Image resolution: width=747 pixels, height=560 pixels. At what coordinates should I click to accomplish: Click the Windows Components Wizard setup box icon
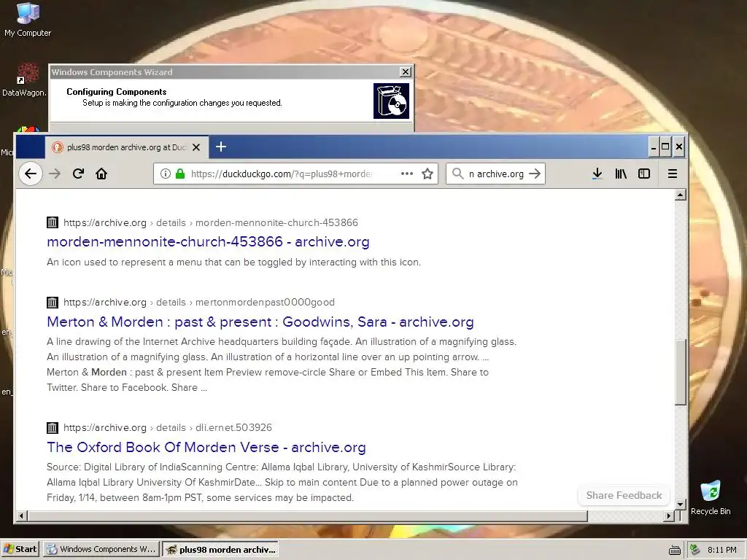391,101
